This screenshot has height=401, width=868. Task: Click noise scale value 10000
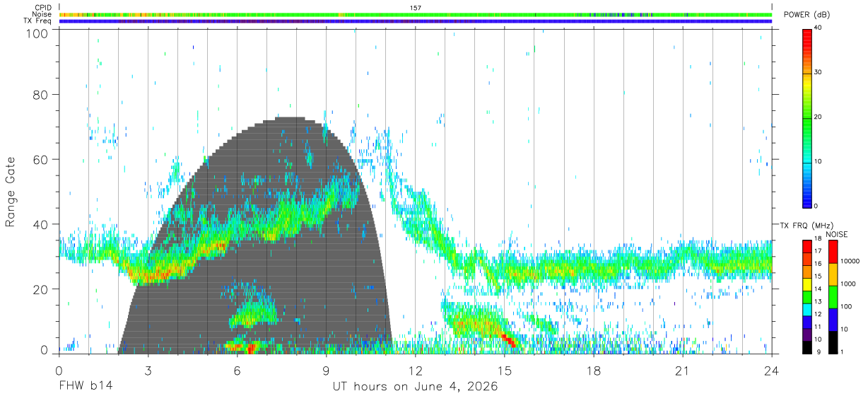(850, 261)
